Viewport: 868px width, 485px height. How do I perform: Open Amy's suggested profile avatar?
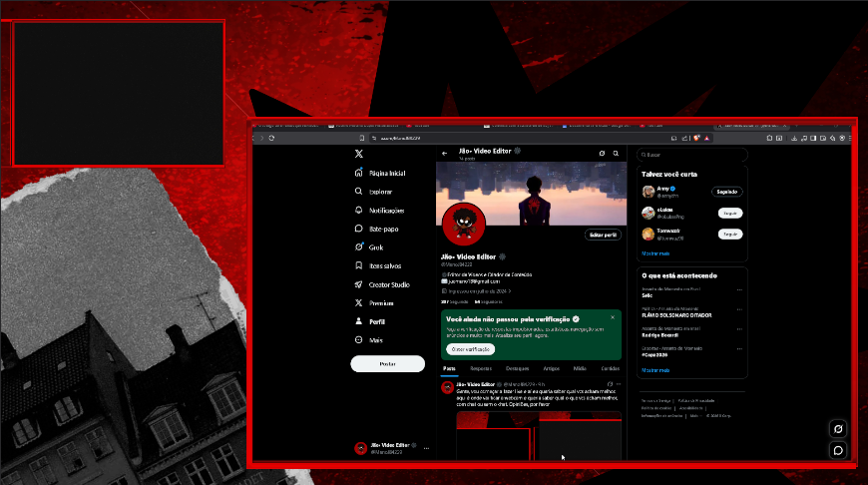[x=649, y=192]
